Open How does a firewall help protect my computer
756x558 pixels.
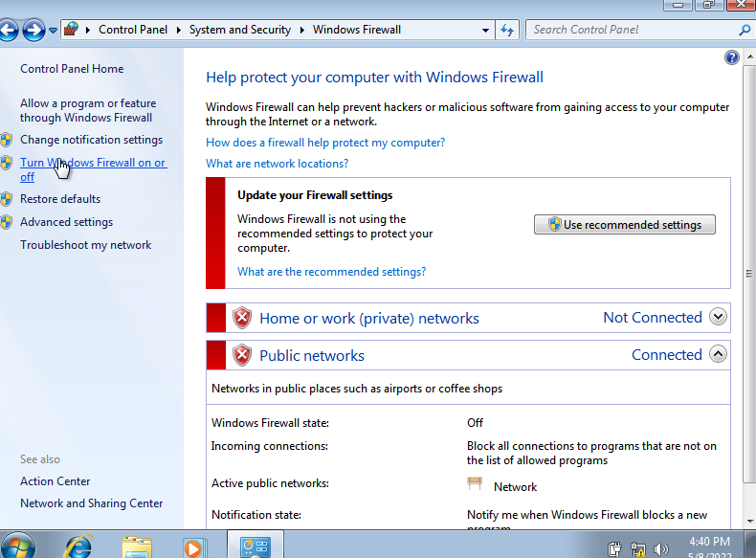pyautogui.click(x=325, y=143)
